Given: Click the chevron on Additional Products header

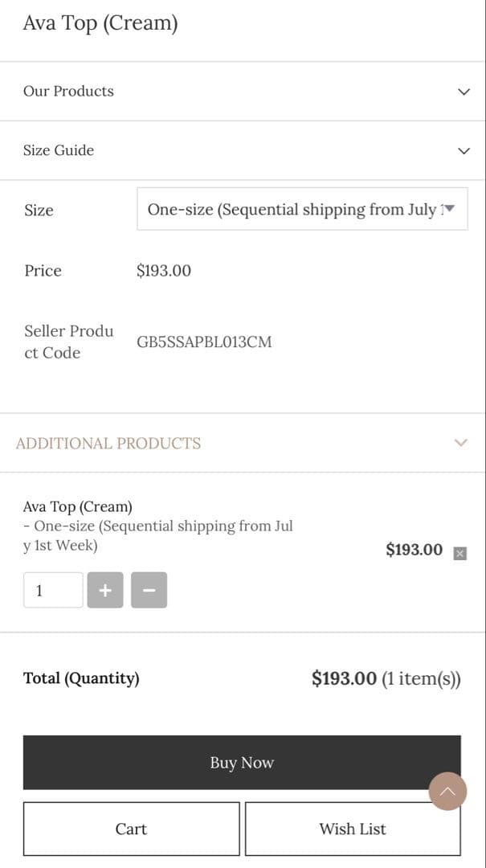Looking at the screenshot, I should [x=460, y=442].
